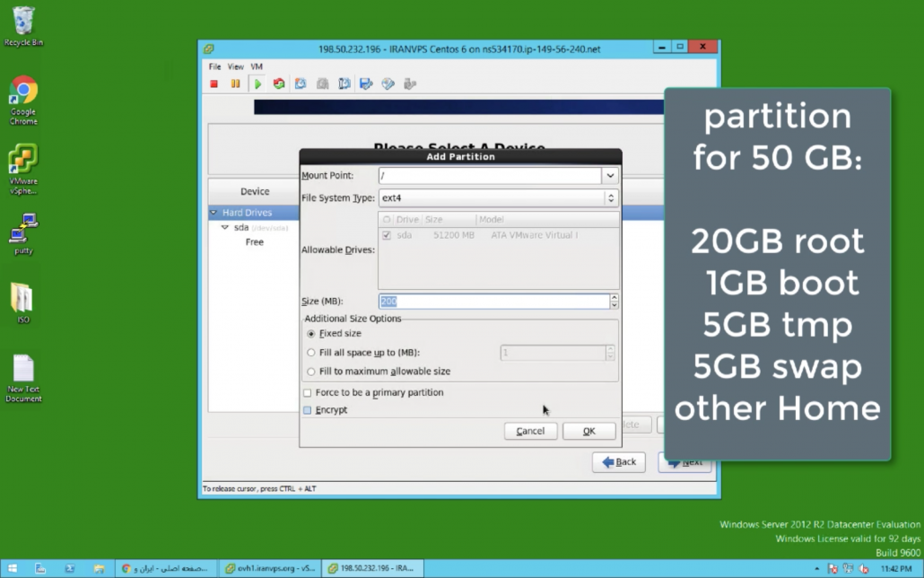Click OK in Add Partition dialog
This screenshot has width=924, height=578.
(x=588, y=432)
